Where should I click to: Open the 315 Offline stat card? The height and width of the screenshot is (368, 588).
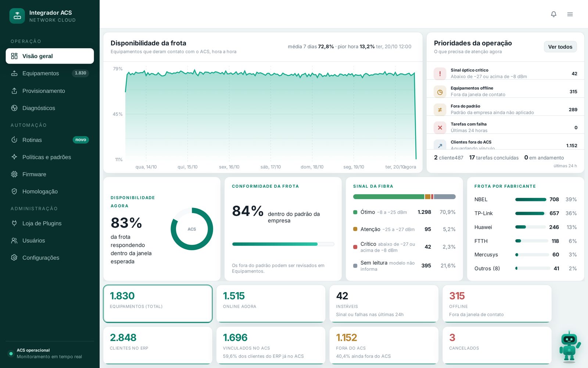click(x=497, y=304)
